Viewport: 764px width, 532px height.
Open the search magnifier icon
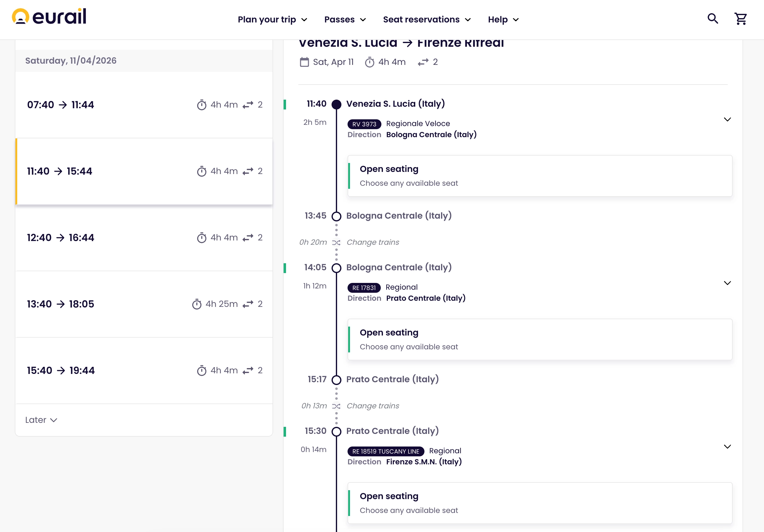click(x=712, y=19)
